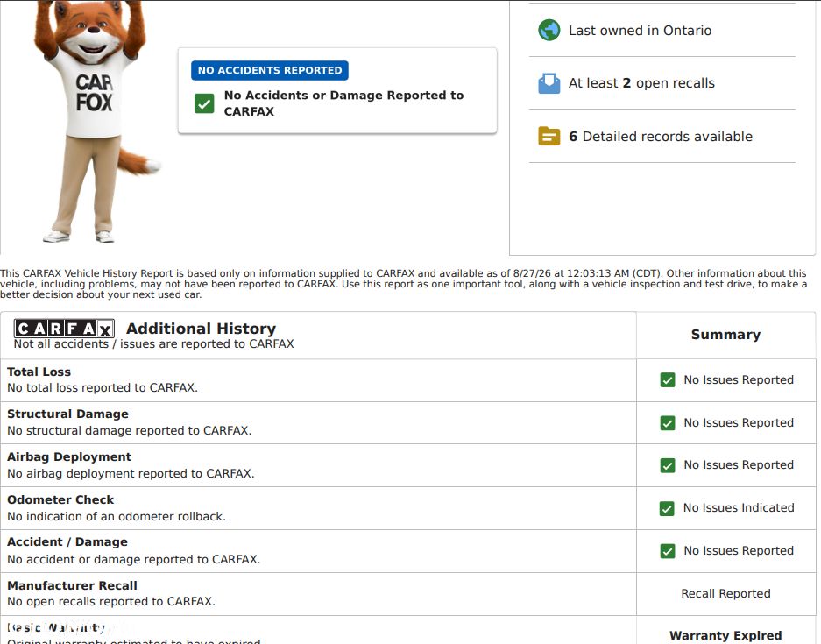Click green checkmark beside No Accidents or Damage
Image resolution: width=821 pixels, height=644 pixels.
coord(204,103)
